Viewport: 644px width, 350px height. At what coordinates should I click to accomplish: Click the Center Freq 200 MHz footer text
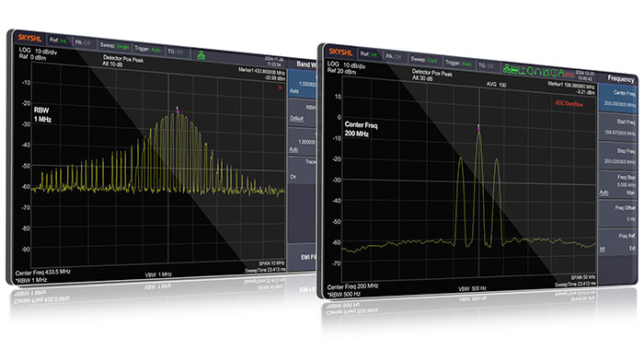coord(352,286)
